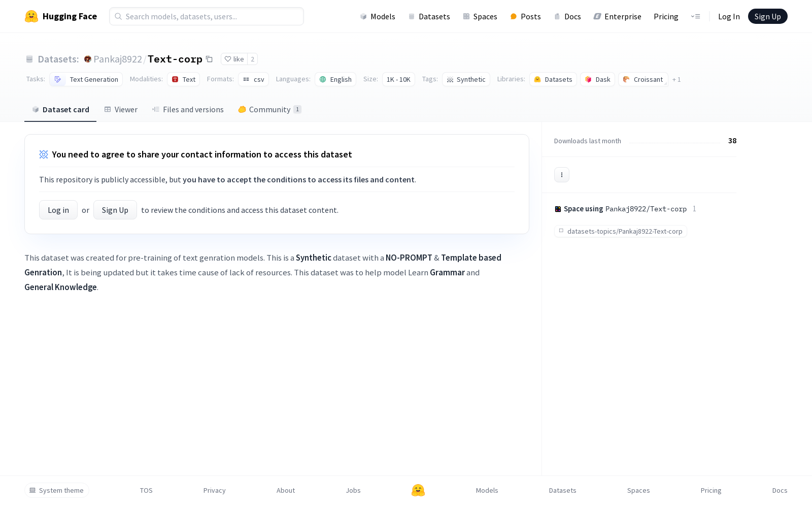
Task: Open the About footer link
Action: coord(286,490)
